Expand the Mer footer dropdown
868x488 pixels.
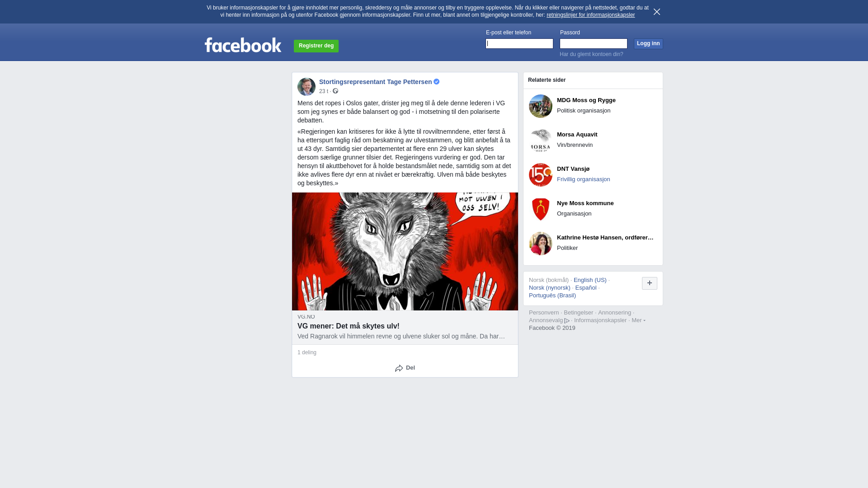(x=638, y=320)
